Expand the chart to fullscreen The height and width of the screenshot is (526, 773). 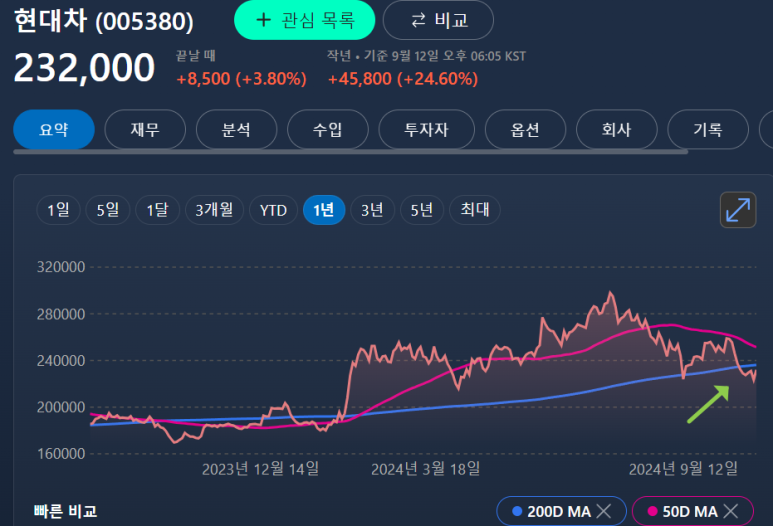tap(738, 210)
